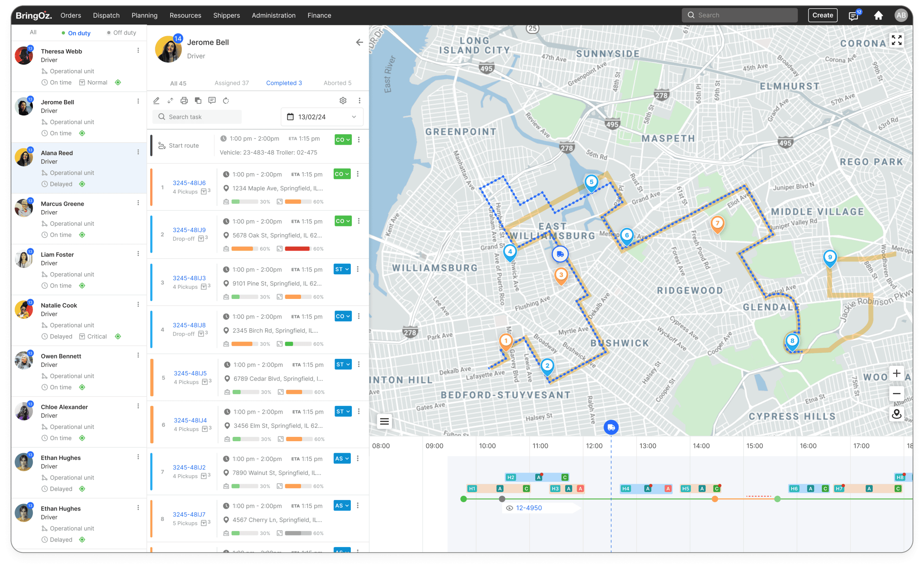Click the Search task field
The image size is (924, 569).
(197, 117)
